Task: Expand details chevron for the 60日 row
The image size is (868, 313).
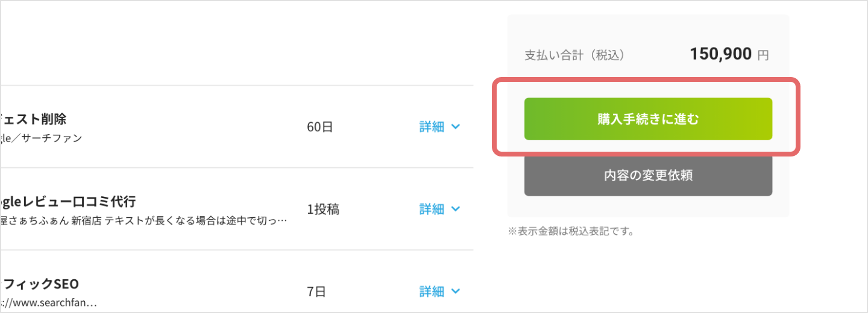Action: click(x=456, y=127)
